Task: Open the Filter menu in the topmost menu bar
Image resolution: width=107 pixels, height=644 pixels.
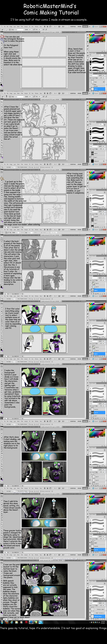Action: coord(22,26)
